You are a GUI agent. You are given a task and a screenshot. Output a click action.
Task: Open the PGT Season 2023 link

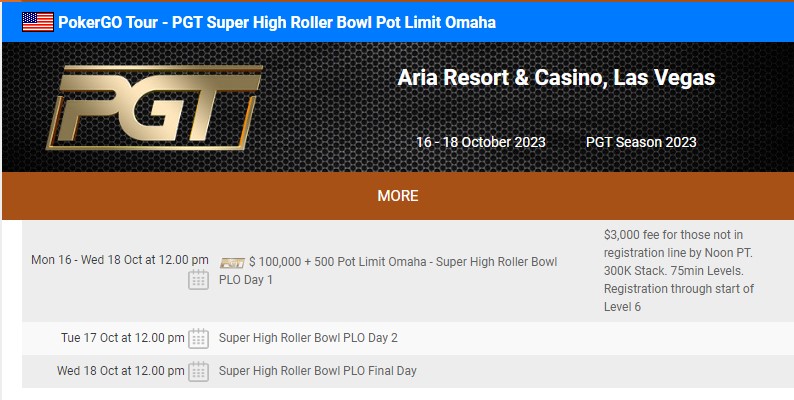coord(641,142)
